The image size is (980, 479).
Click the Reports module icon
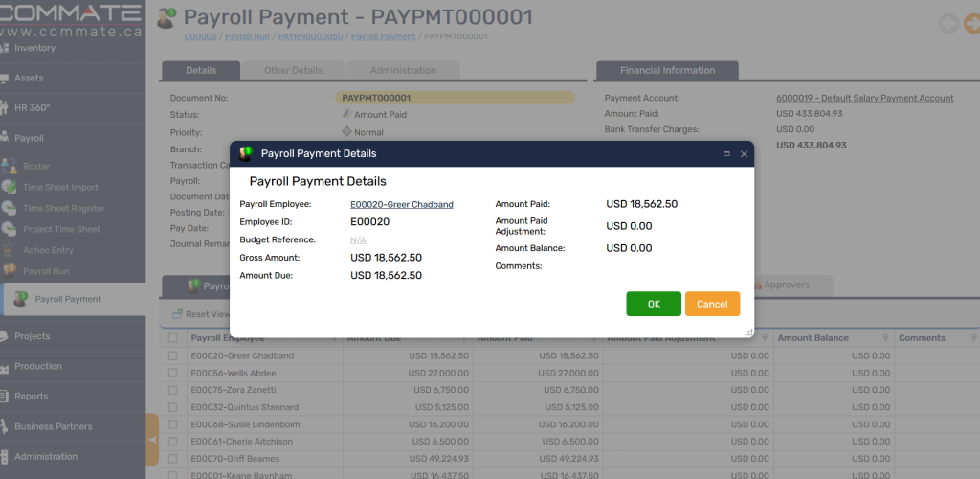click(4, 397)
